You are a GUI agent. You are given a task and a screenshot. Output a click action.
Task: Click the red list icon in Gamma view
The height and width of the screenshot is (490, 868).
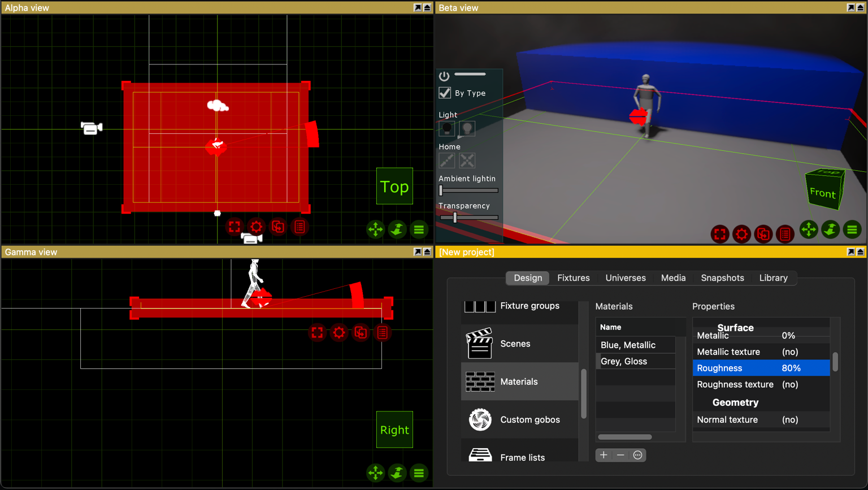[383, 333]
